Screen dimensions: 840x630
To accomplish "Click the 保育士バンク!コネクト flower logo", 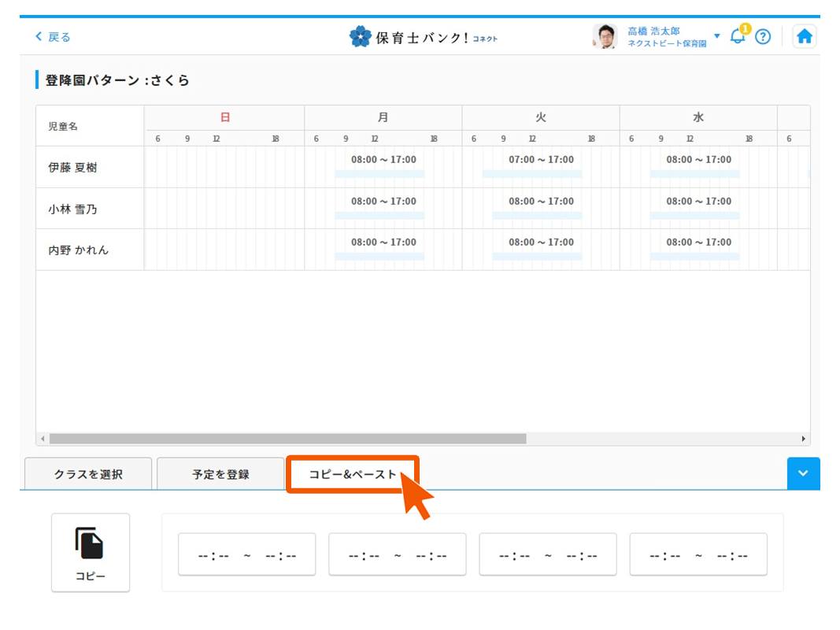I will click(361, 35).
